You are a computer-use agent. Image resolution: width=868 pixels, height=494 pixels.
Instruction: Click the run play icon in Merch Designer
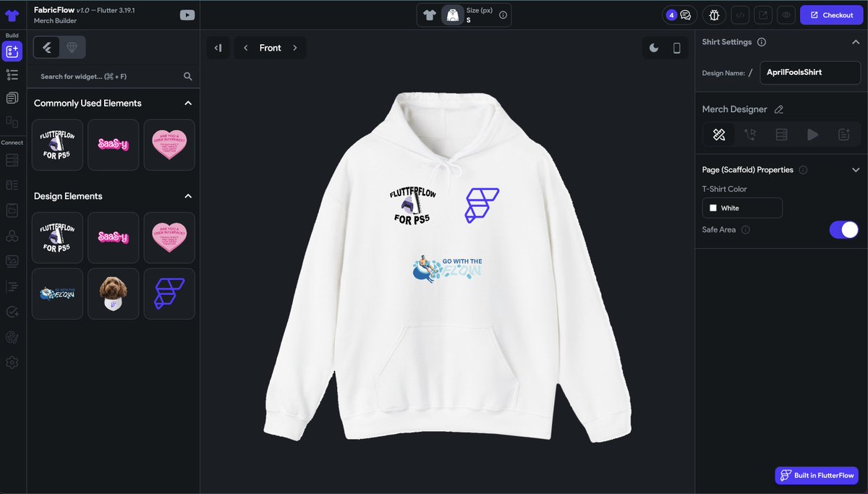tap(812, 134)
